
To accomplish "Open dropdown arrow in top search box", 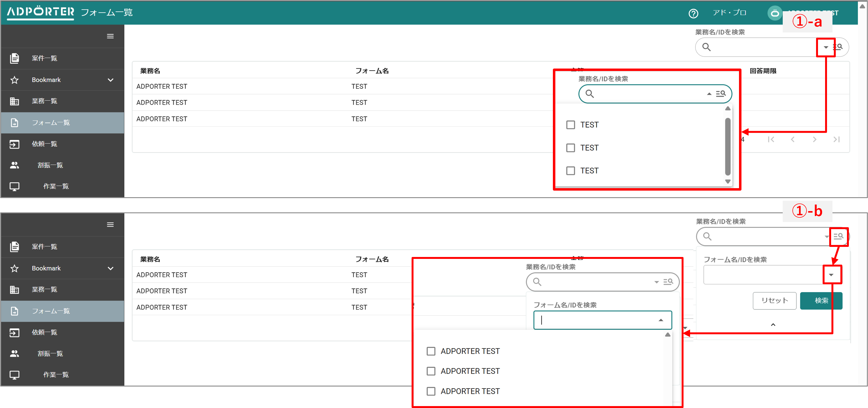I will point(826,47).
